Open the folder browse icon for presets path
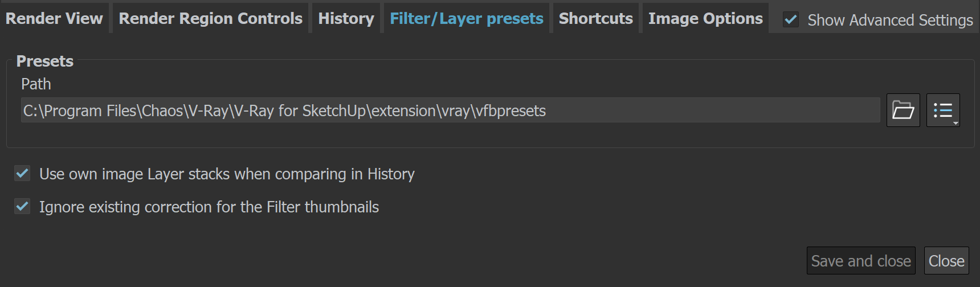Viewport: 980px width, 287px height. [903, 110]
